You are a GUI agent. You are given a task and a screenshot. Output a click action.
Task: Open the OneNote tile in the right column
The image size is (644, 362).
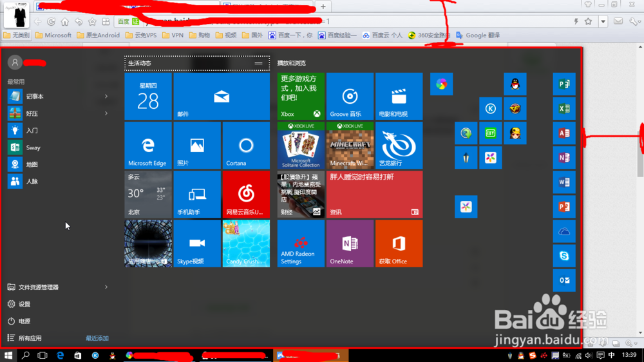point(564,158)
